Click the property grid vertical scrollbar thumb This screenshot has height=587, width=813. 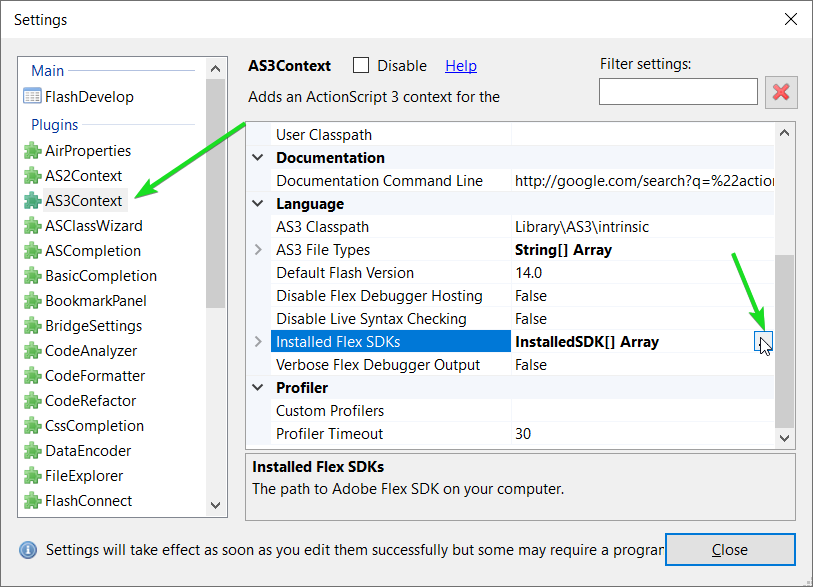tap(784, 341)
